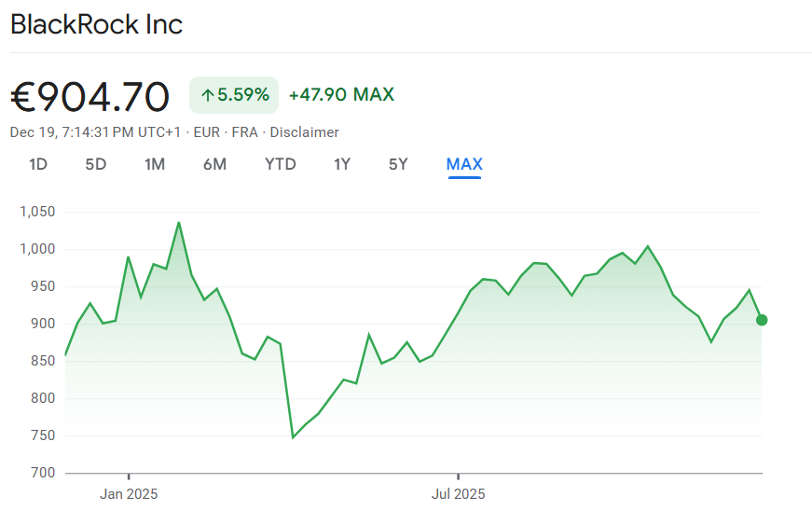Show the 1M price chart
This screenshot has height=511, width=812.
pos(155,165)
